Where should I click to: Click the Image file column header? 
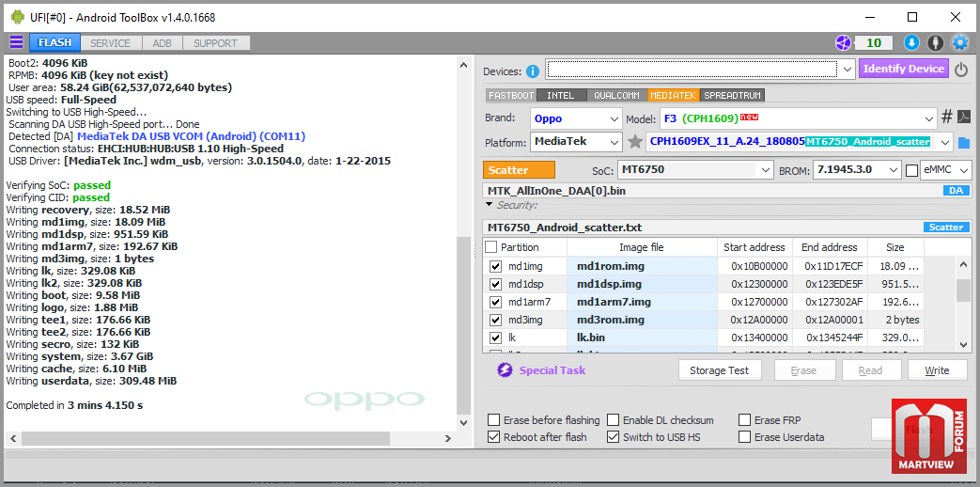pyautogui.click(x=642, y=247)
